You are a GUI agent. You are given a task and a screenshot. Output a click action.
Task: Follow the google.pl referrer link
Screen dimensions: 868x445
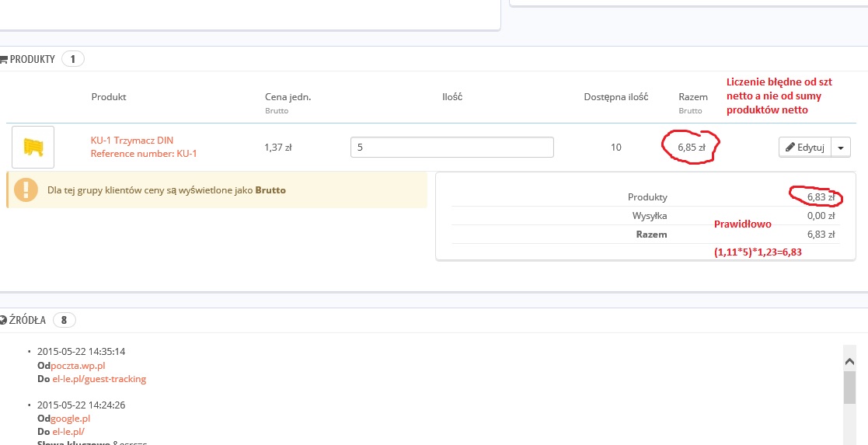(71, 419)
